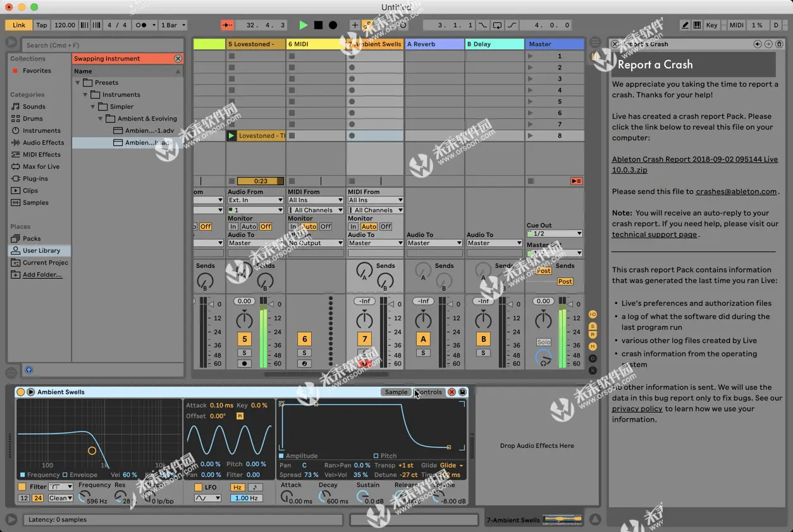This screenshot has width=793, height=532.
Task: Arm track 5 for recording
Action: 245,364
